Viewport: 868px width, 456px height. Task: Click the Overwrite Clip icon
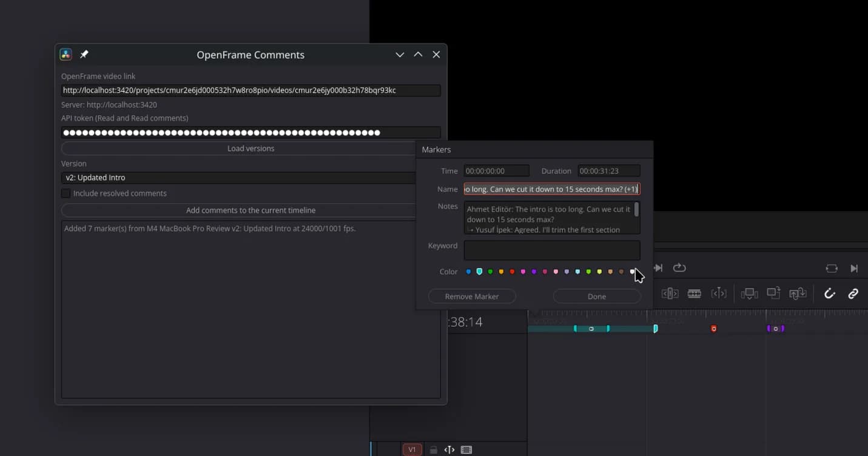(773, 293)
